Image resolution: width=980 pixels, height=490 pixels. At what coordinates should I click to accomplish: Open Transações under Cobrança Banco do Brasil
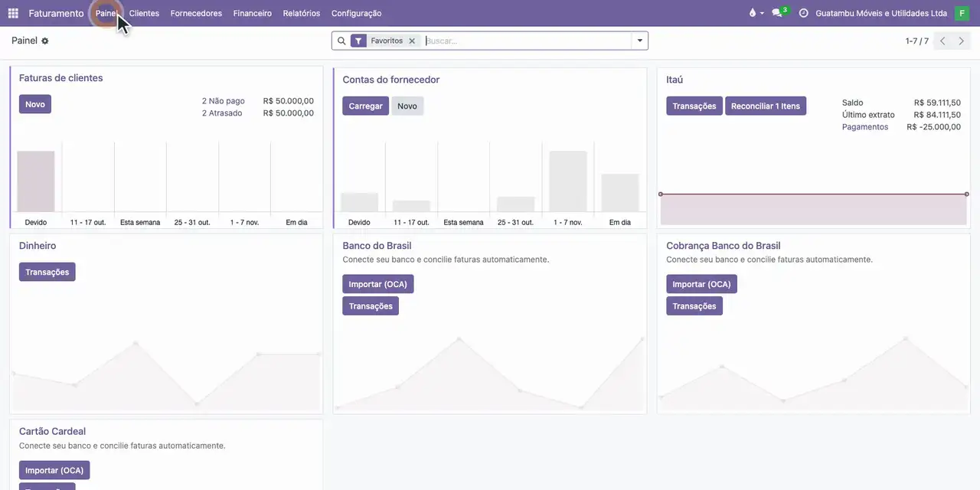pos(694,306)
